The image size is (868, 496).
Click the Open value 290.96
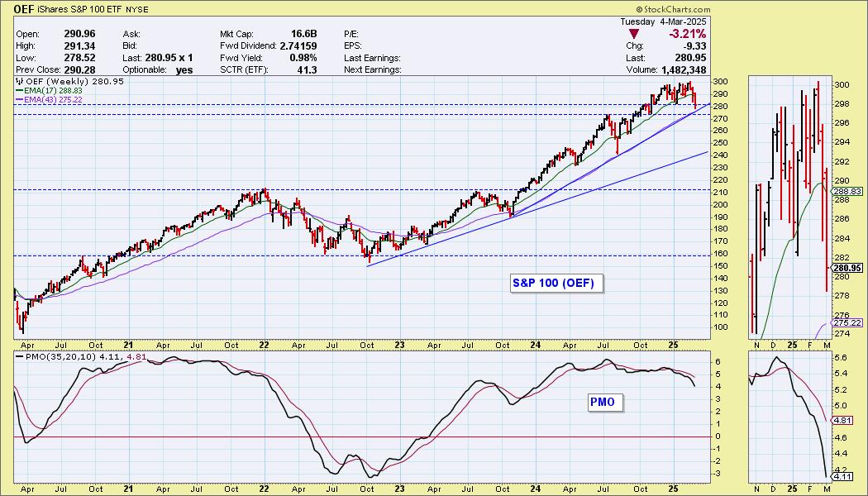click(x=79, y=34)
